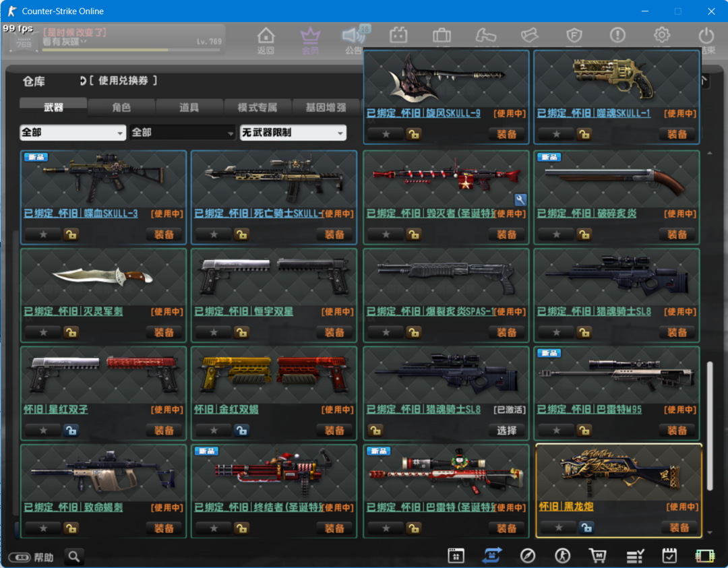Open the 无武器限制 dropdown

click(x=293, y=133)
